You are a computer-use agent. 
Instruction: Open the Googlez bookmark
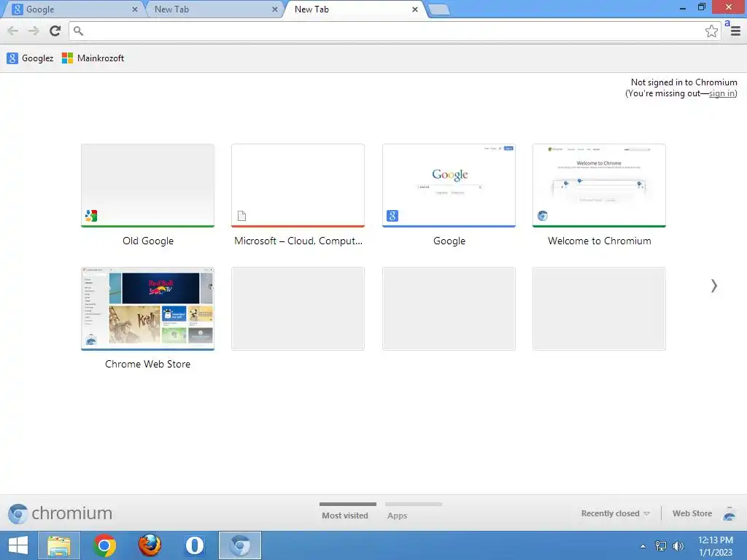coord(30,58)
